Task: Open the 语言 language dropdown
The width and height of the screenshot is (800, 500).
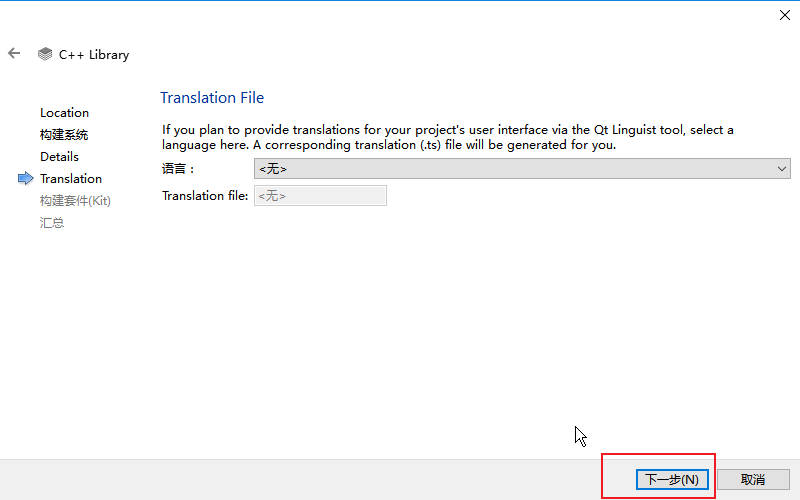Action: [522, 169]
